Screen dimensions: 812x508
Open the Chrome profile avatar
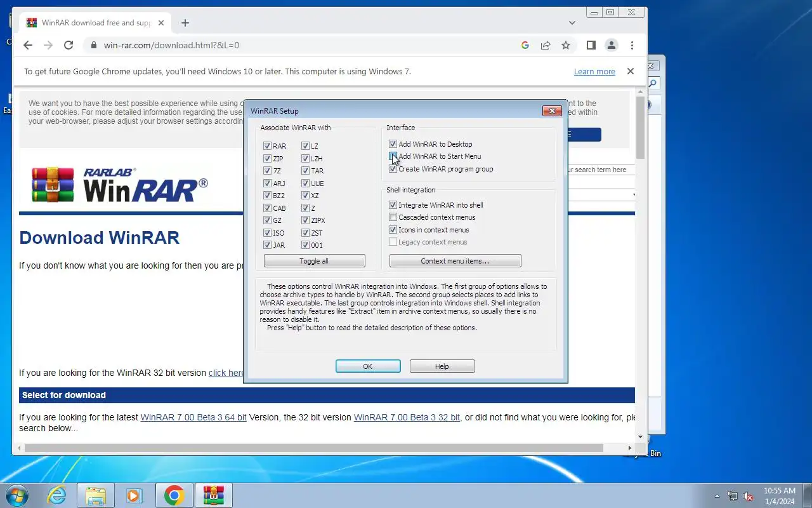coord(612,45)
